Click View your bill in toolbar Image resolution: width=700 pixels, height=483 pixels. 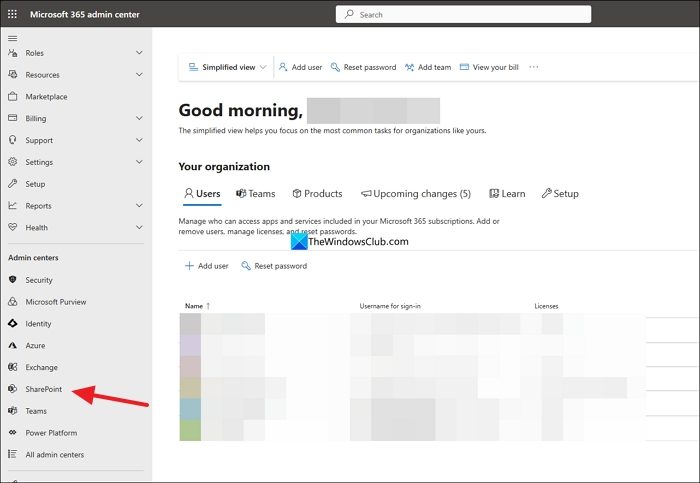(489, 67)
